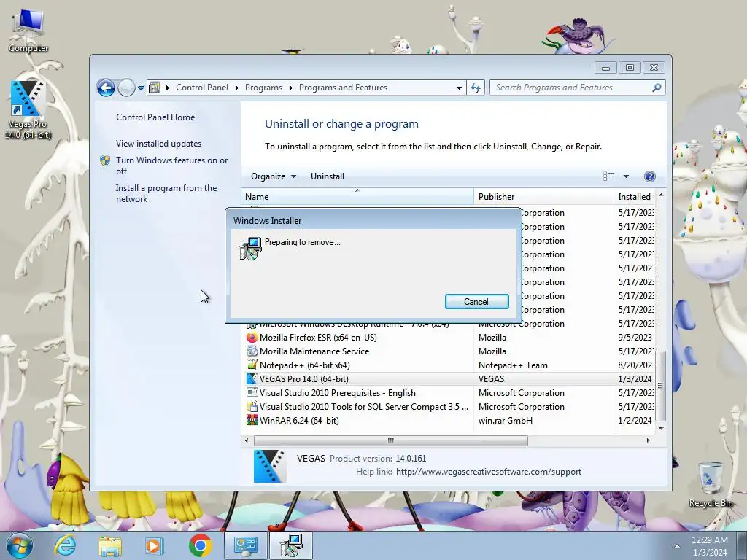Open Help with the question mark icon

click(649, 176)
